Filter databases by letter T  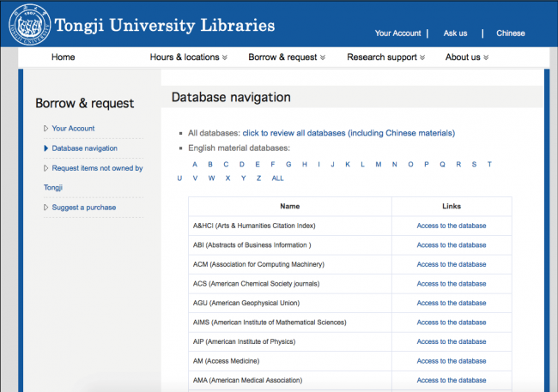click(x=489, y=165)
